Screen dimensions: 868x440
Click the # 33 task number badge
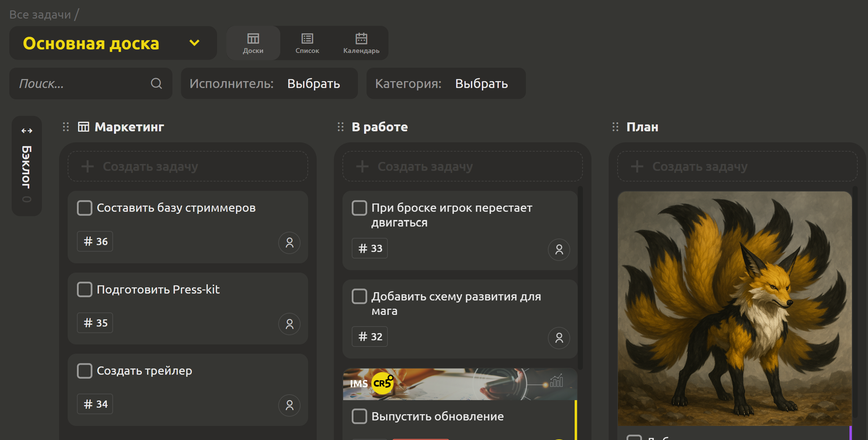coord(370,248)
